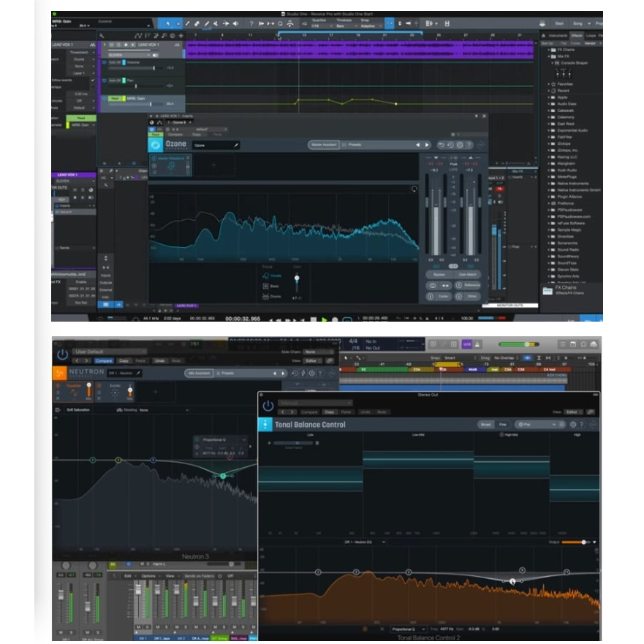Click the Tonal Balance Control help icon

tap(581, 425)
